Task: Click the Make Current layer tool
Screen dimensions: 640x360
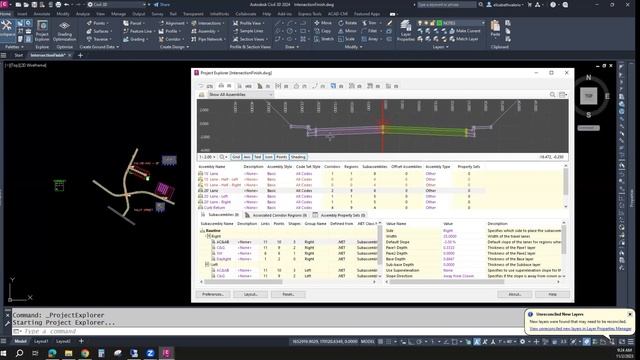Action: [x=465, y=31]
